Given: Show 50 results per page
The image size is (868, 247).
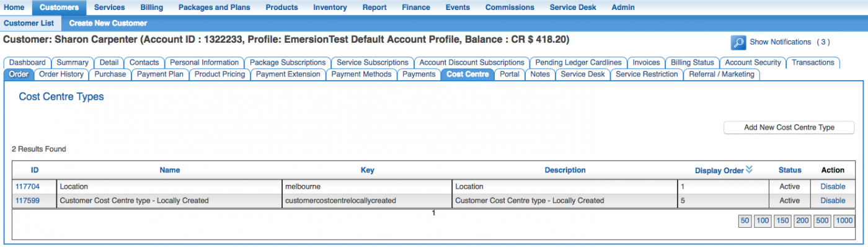Looking at the screenshot, I should [745, 221].
